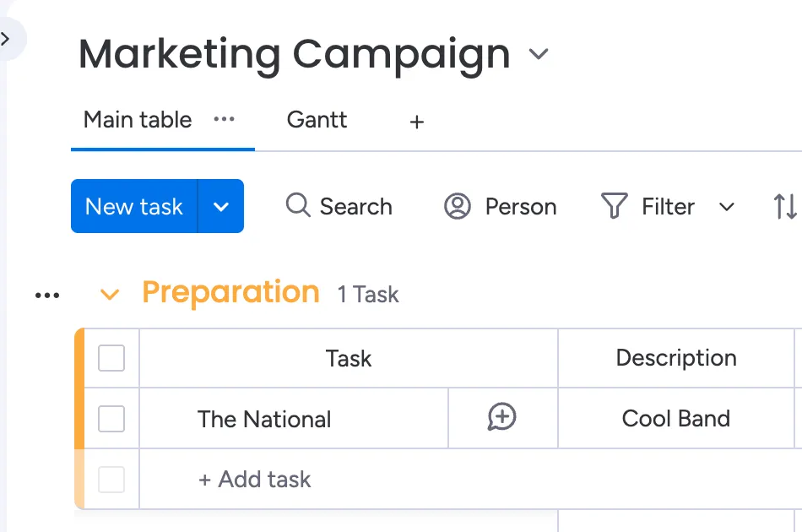
Task: Check the box for The National row
Action: [111, 419]
